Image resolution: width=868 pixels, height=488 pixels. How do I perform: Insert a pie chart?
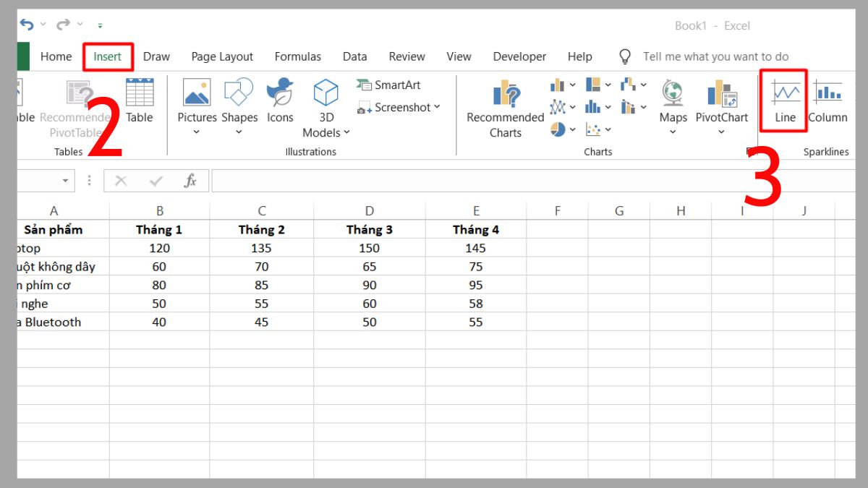pos(557,129)
